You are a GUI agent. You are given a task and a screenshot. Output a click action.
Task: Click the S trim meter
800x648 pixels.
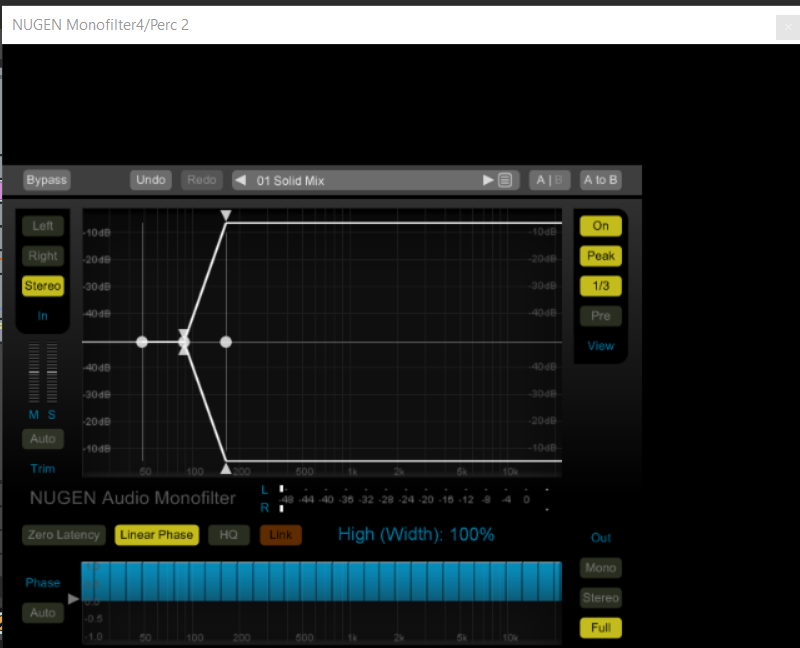(52, 372)
